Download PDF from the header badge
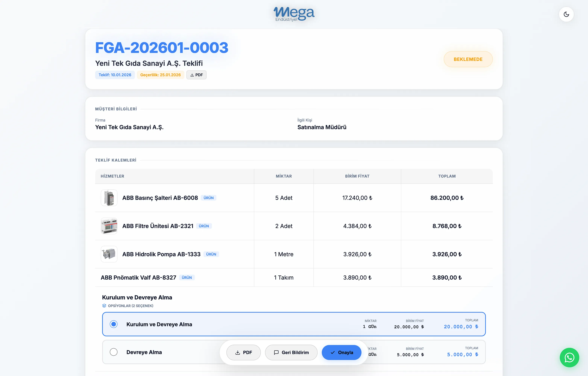 pyautogui.click(x=196, y=75)
